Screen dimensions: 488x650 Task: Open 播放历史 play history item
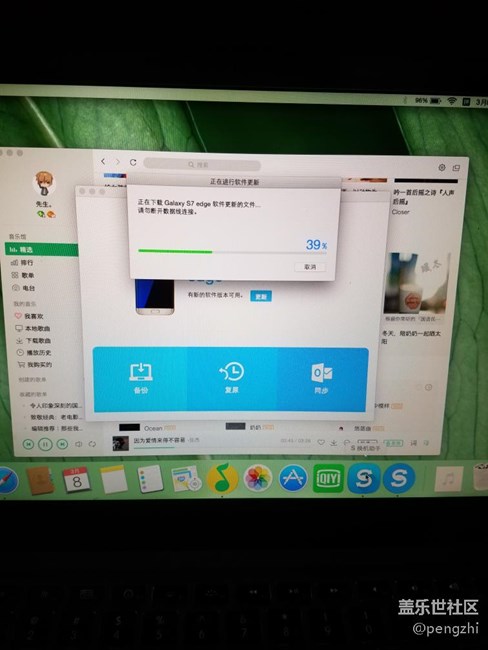pyautogui.click(x=34, y=353)
